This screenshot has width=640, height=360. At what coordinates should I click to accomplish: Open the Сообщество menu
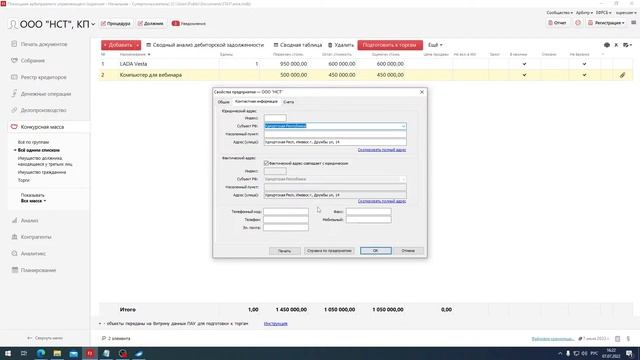[560, 13]
